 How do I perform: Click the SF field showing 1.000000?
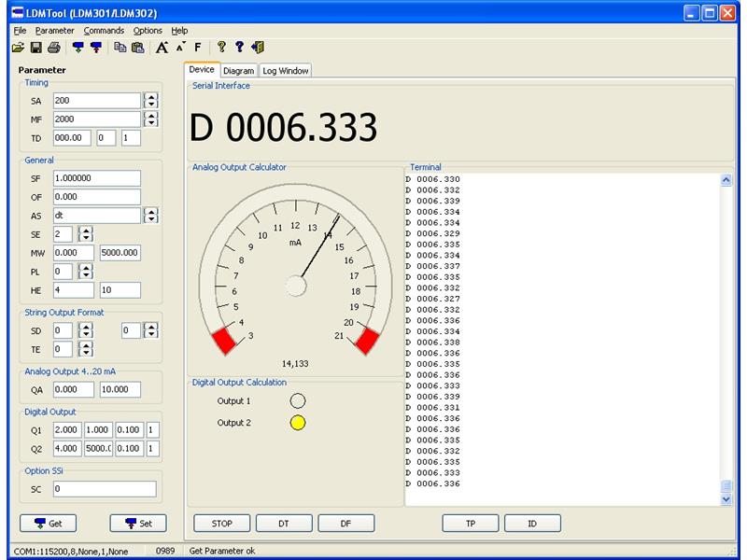[x=97, y=178]
